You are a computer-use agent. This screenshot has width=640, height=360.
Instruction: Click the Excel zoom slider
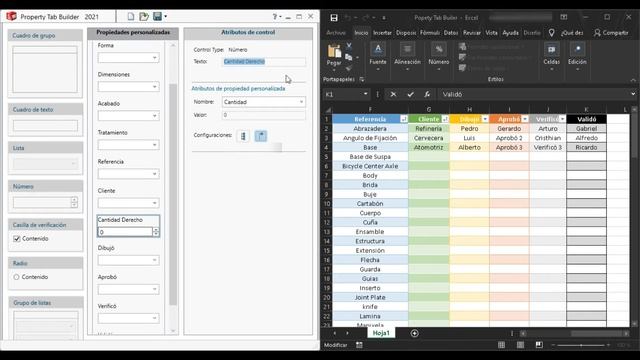coord(581,345)
